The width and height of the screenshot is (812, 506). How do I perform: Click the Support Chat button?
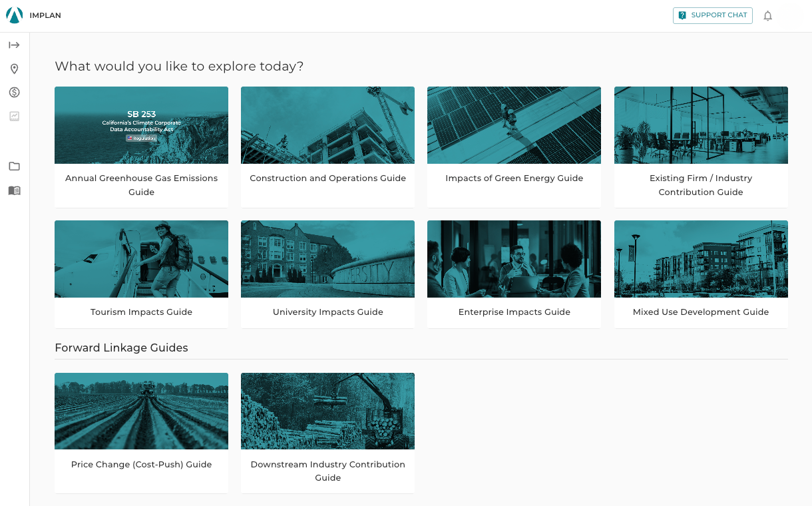713,15
